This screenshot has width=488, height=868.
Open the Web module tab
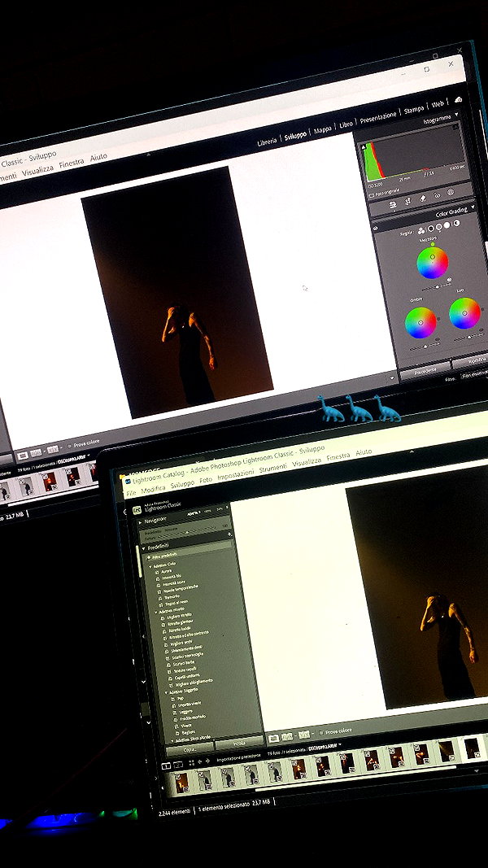click(x=438, y=104)
